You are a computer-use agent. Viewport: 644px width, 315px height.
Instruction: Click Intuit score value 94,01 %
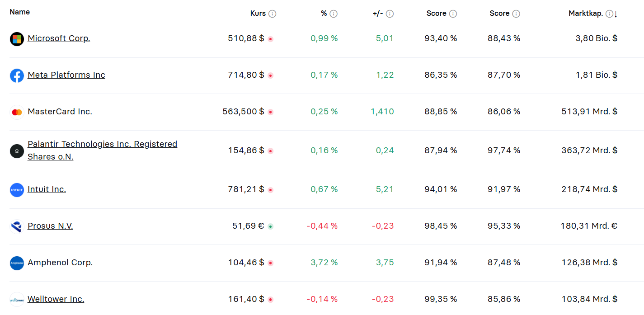point(441,189)
